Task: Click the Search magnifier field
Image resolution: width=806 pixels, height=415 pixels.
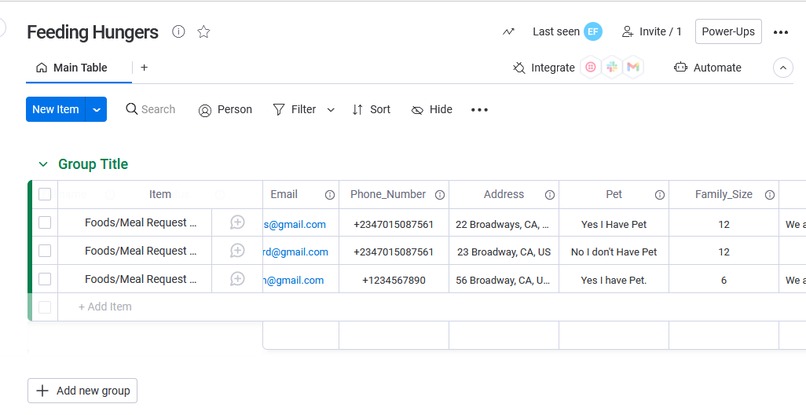Action: coord(151,110)
